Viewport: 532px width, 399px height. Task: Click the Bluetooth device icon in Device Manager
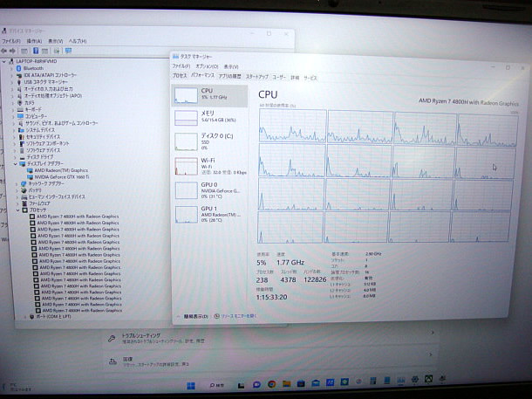click(18, 68)
